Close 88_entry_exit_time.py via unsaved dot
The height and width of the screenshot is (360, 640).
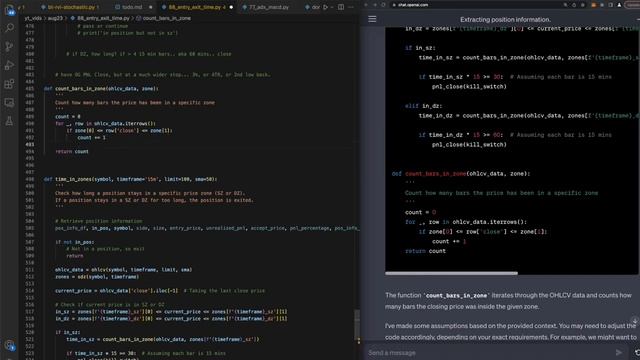[231, 7]
